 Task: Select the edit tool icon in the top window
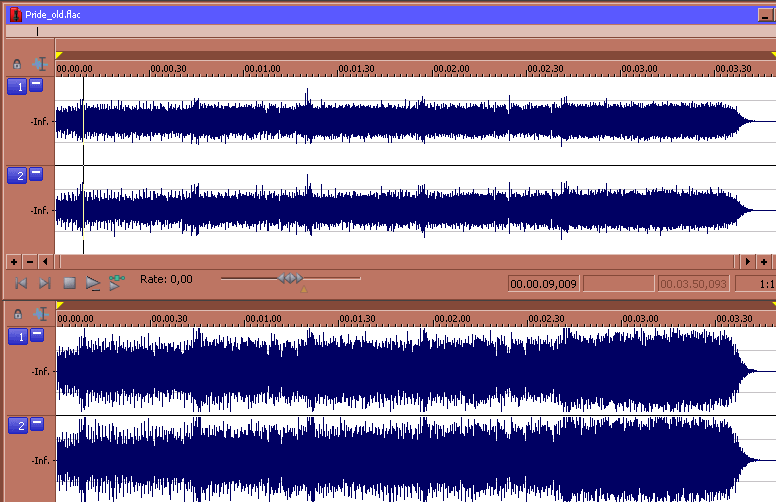pos(40,64)
